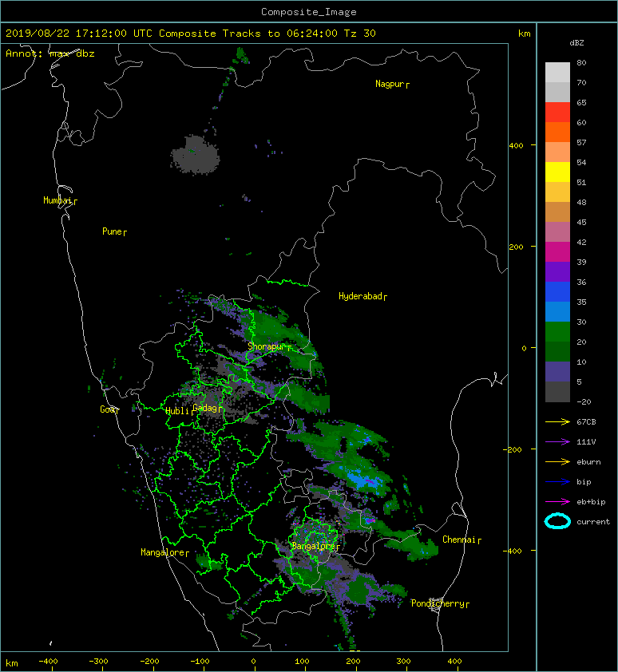Viewport: 618px width, 672px height.
Task: Select the Gadag city label
Action: (x=205, y=408)
